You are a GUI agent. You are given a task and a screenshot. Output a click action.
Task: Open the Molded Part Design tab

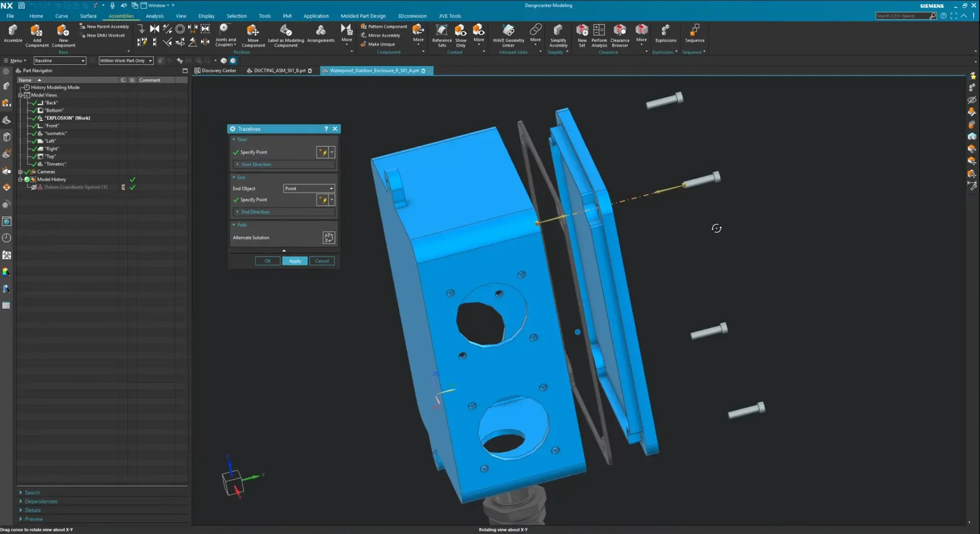363,16
